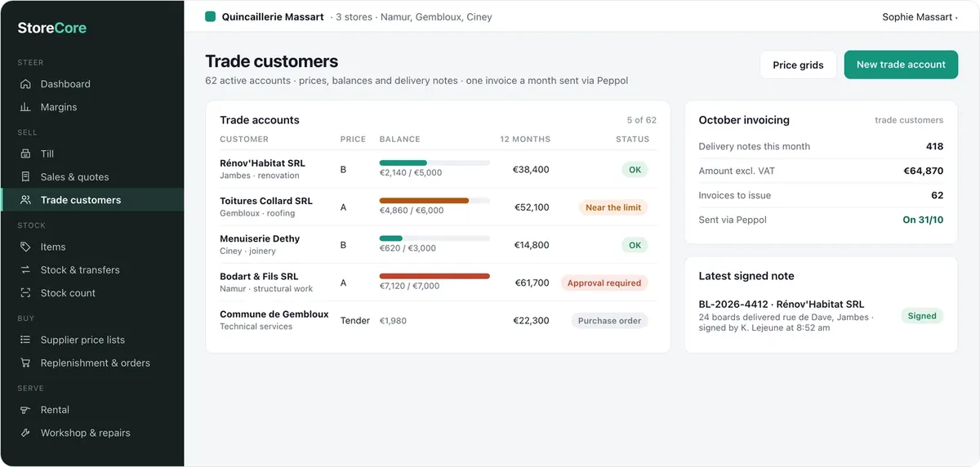Click the Margins bar chart icon
Screen dimensions: 980x467
point(25,107)
